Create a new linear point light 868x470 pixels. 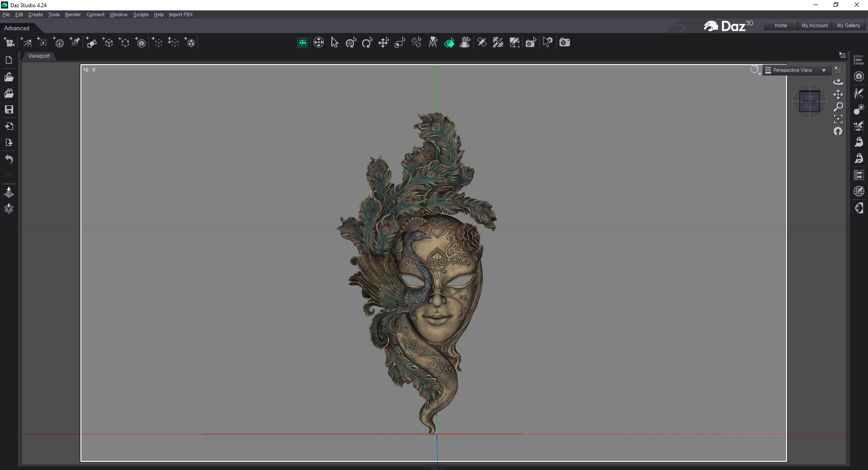58,42
